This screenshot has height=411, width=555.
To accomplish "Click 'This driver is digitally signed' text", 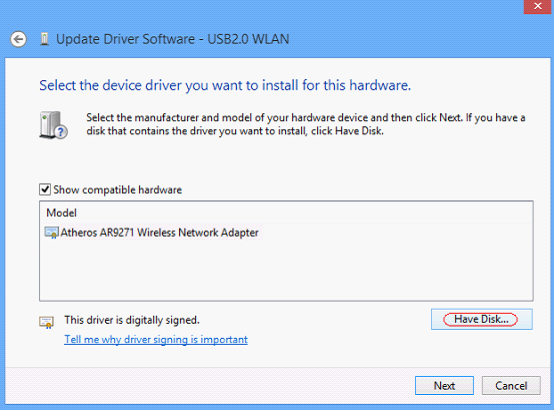I will (x=132, y=320).
